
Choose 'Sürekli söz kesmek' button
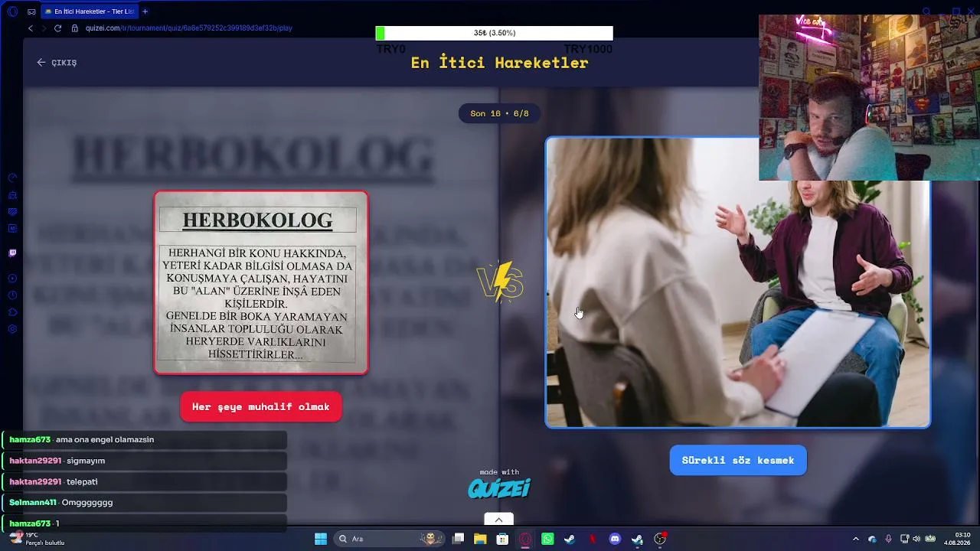pos(738,461)
